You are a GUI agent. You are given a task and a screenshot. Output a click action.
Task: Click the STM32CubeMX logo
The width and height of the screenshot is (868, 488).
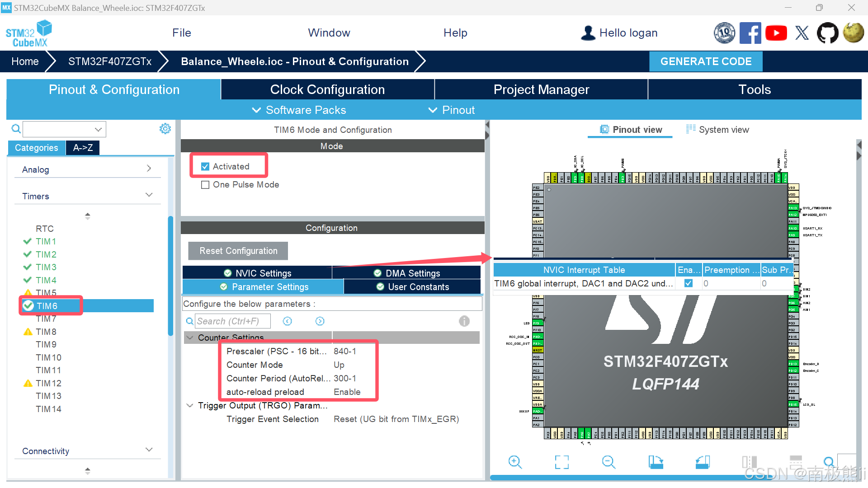point(29,33)
